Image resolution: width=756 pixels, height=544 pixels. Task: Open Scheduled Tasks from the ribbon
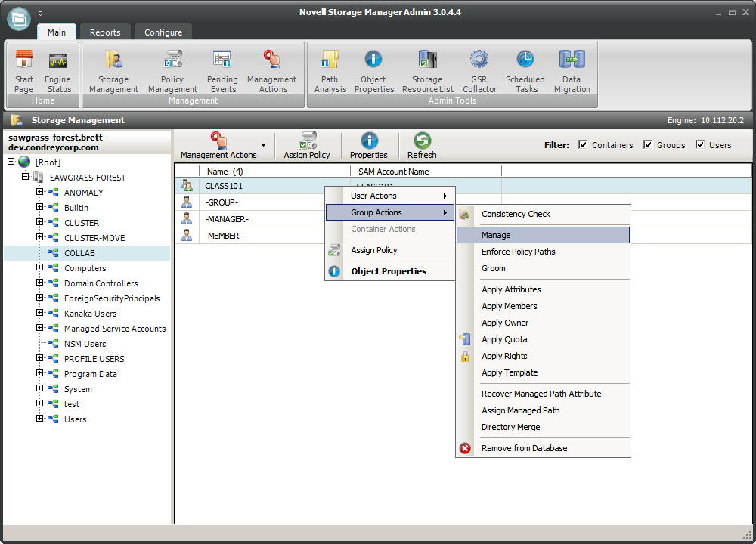525,72
